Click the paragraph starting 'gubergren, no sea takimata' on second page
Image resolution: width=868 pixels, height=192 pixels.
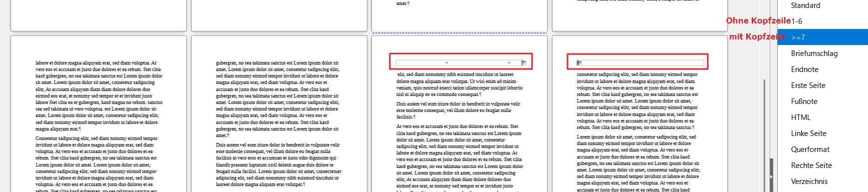click(278, 99)
